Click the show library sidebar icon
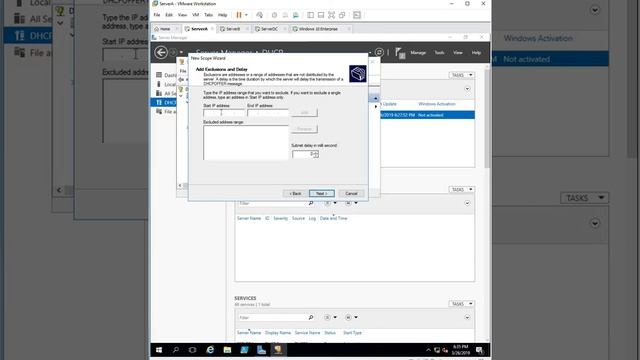Screen dimensions: 640x360 (311, 15)
